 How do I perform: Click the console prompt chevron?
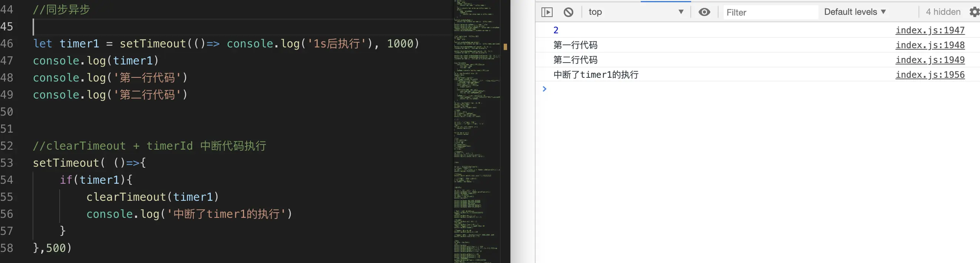pos(544,89)
